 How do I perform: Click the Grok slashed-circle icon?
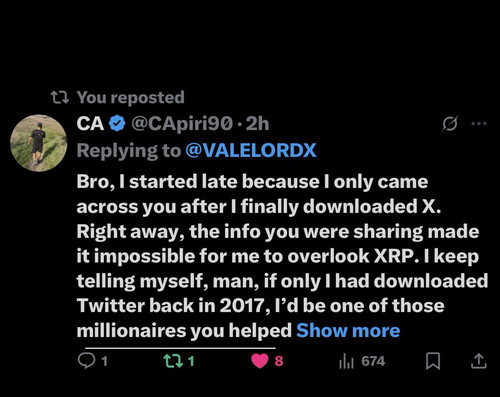(x=450, y=124)
